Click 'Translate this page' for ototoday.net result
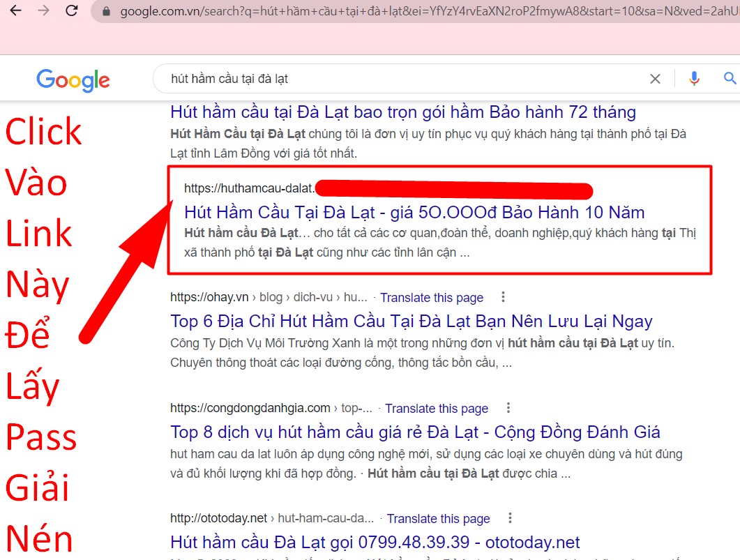The width and height of the screenshot is (740, 560). pyautogui.click(x=439, y=519)
